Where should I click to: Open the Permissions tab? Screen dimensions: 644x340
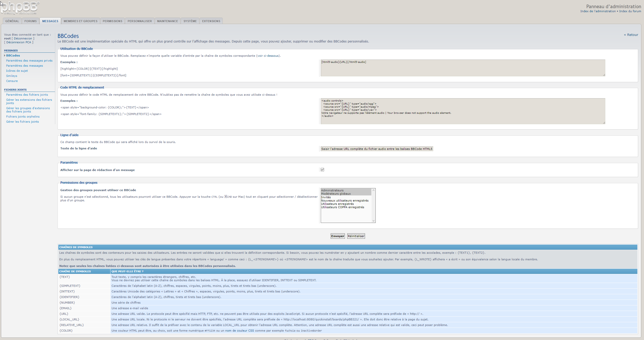112,21
